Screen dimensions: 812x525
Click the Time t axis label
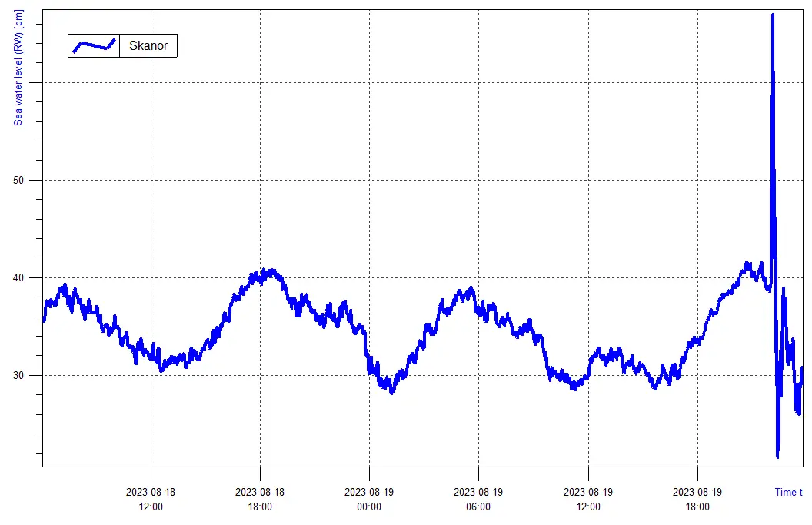(788, 492)
